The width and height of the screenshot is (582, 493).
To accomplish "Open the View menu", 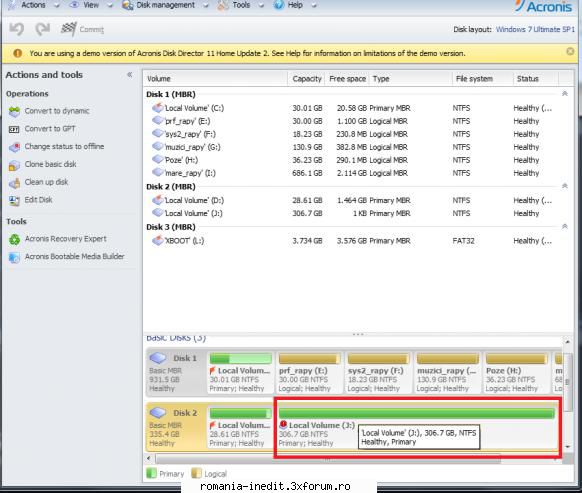I will (91, 5).
